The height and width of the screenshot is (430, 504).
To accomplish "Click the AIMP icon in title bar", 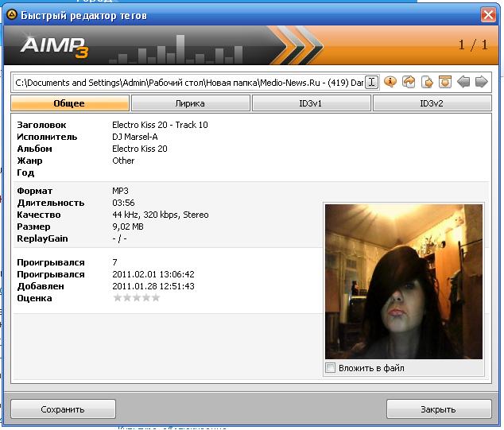I will pos(12,15).
